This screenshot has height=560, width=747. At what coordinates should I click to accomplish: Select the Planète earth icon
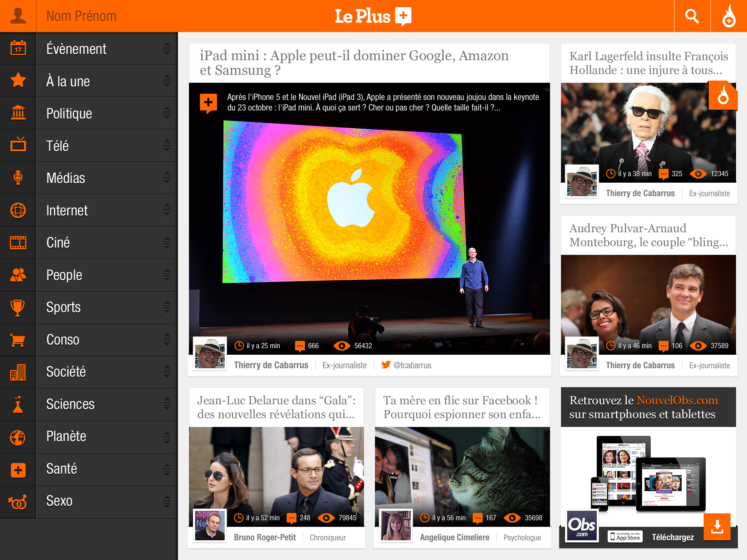coord(18,437)
